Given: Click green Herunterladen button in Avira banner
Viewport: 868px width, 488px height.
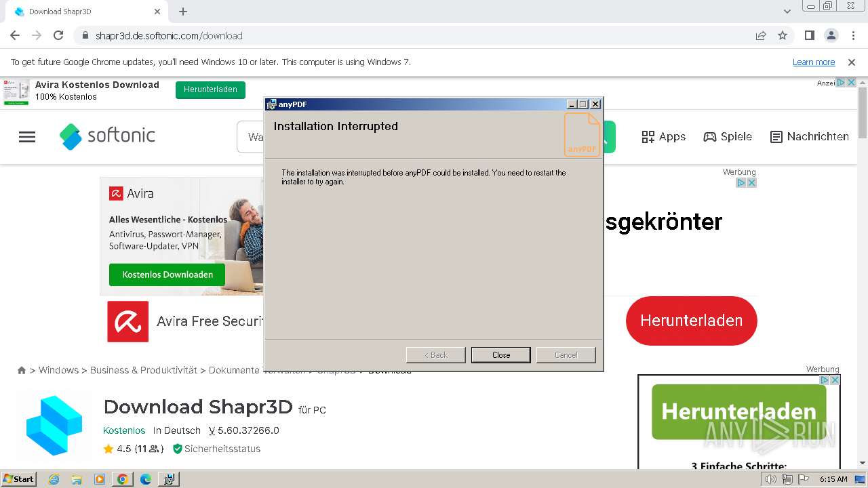Looking at the screenshot, I should coord(210,89).
